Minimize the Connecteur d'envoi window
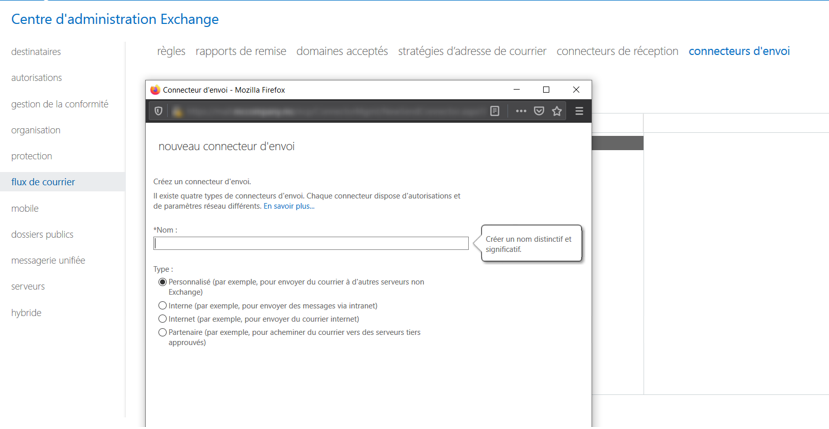829x429 pixels. (x=517, y=90)
